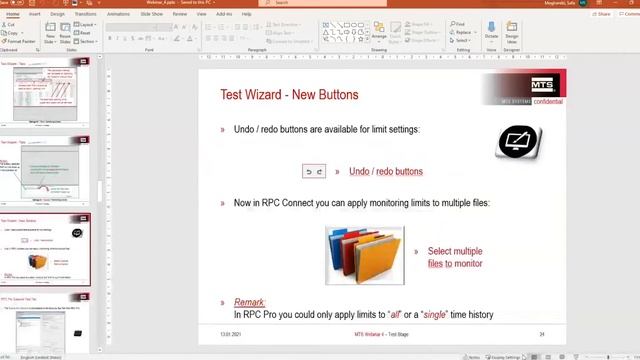
Task: Open Shape Outline options
Action: (422, 32)
